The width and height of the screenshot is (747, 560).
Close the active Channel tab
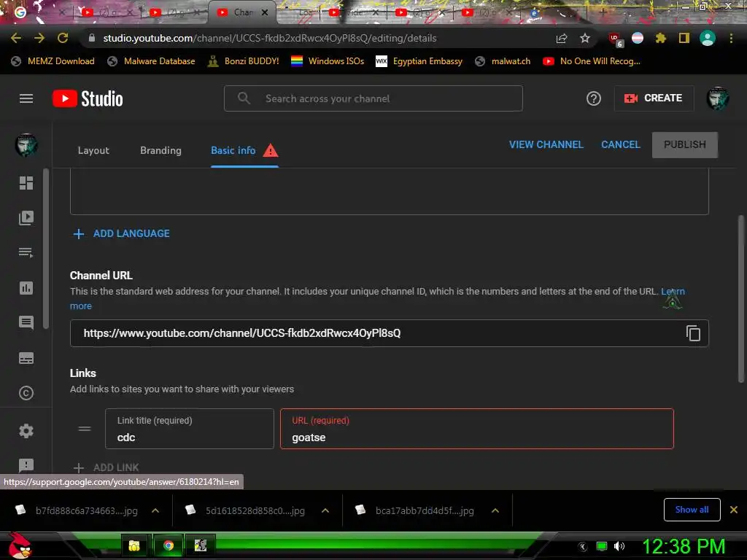pos(265,12)
